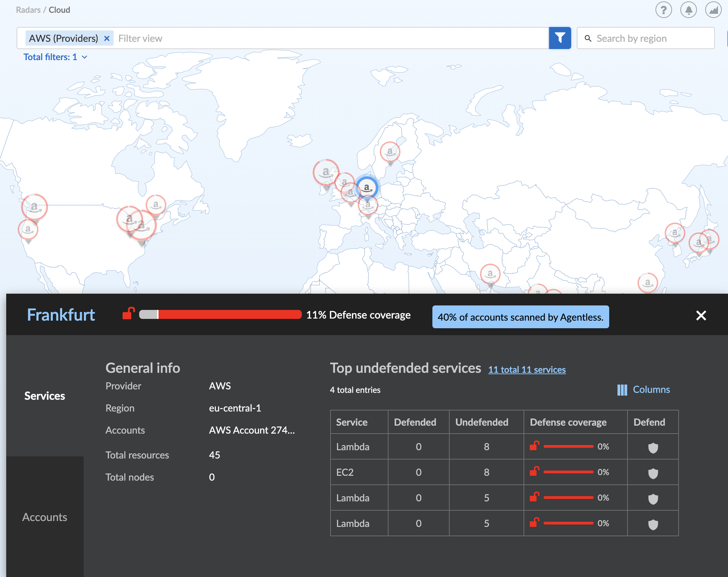Apply filters with the blue funnel button
Screen dimensions: 728x577
560,38
